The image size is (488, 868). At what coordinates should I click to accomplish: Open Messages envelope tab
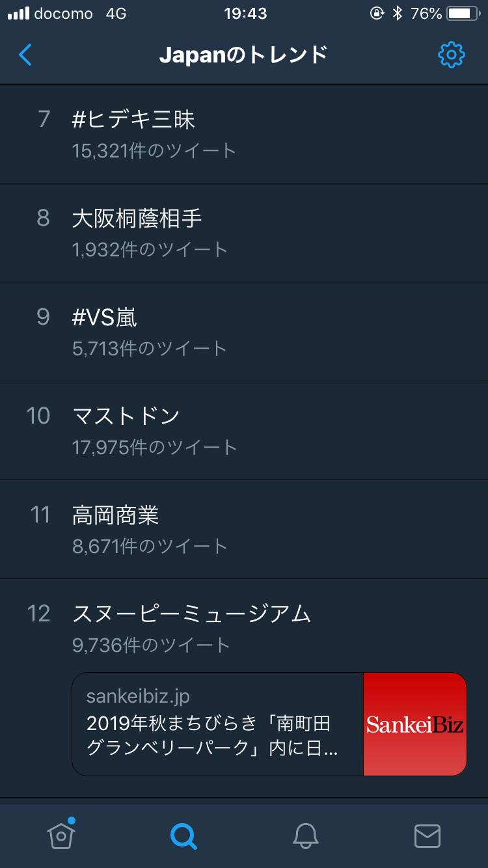click(x=427, y=836)
